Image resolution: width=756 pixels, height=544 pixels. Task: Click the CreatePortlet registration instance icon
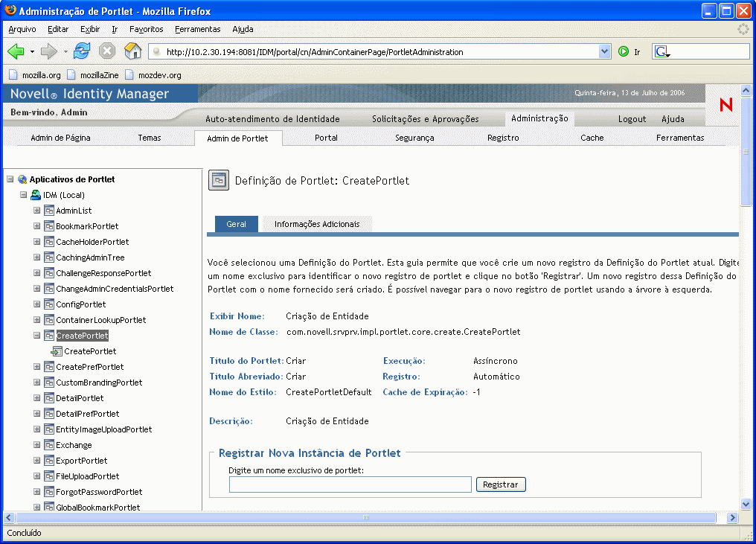click(x=57, y=351)
